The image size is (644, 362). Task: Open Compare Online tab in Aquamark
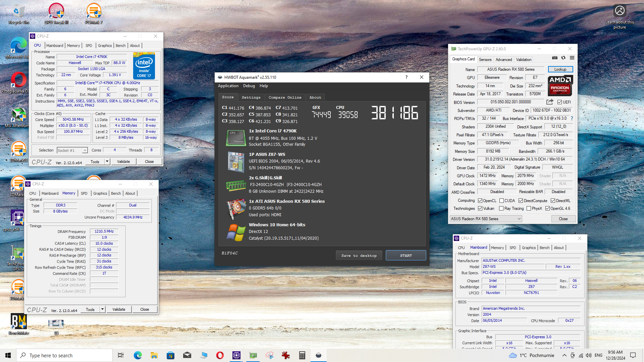tap(285, 98)
